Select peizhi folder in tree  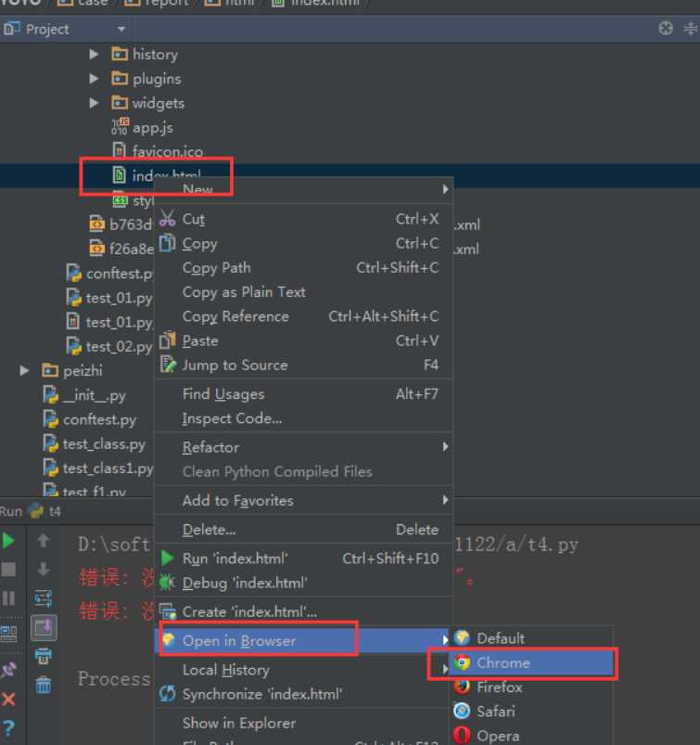click(x=71, y=370)
